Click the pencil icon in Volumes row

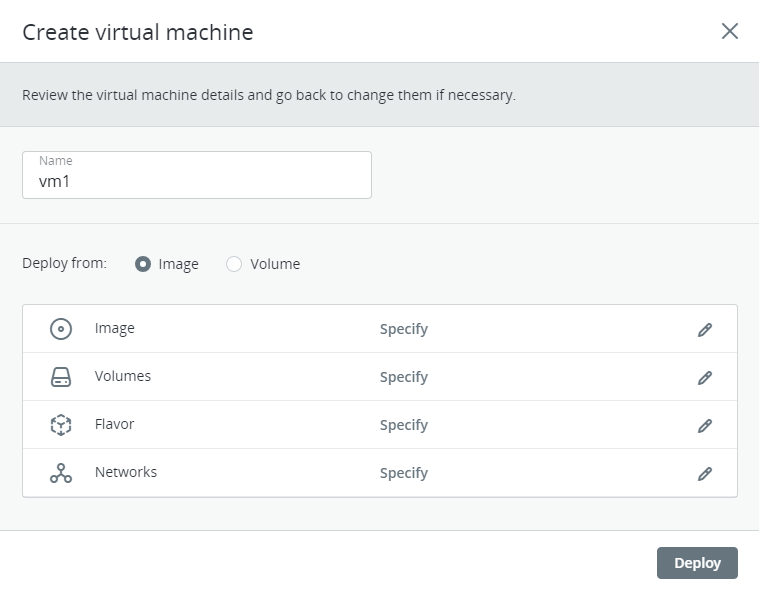(704, 377)
